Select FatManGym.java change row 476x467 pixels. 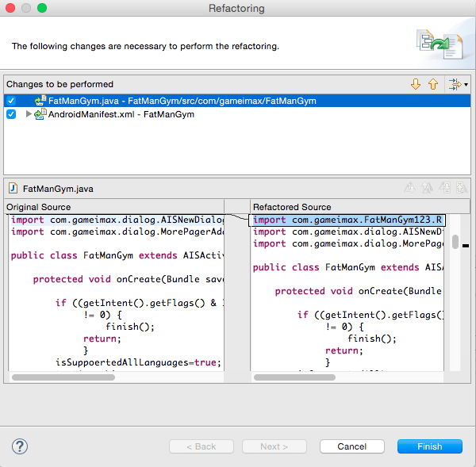click(x=237, y=101)
